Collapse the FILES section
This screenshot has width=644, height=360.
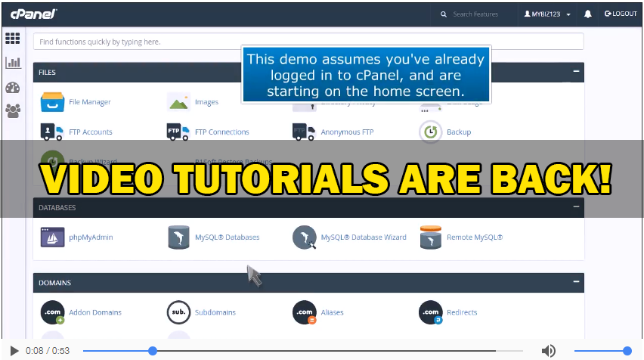coord(576,71)
